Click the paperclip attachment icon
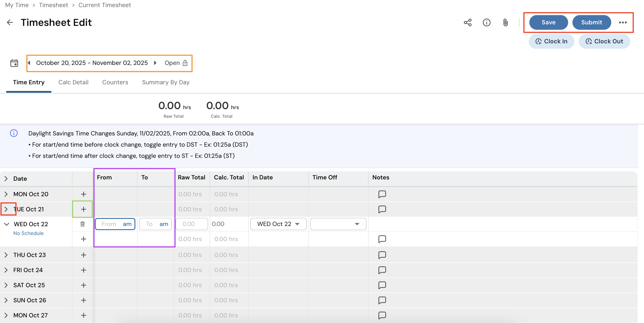The image size is (644, 323). tap(505, 22)
